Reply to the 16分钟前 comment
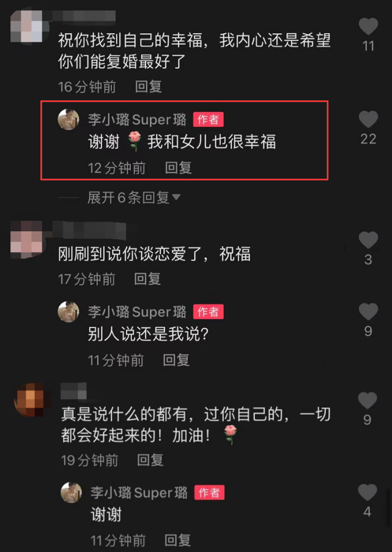The width and height of the screenshot is (392, 552). pos(149,87)
